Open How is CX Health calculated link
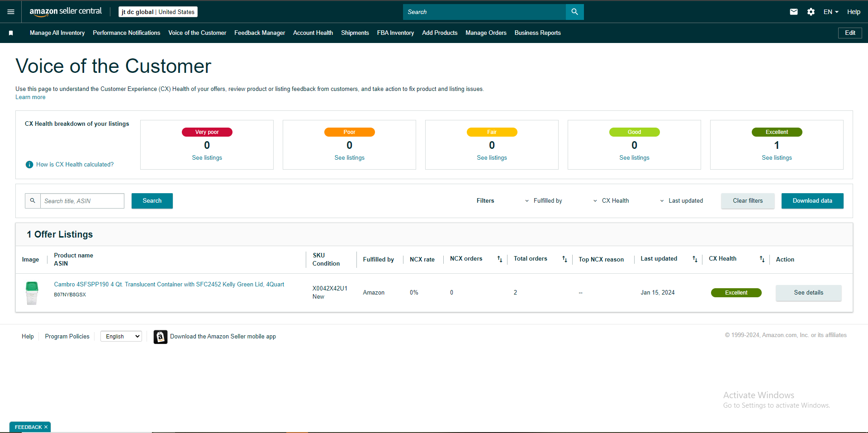Image resolution: width=868 pixels, height=433 pixels. coord(75,165)
